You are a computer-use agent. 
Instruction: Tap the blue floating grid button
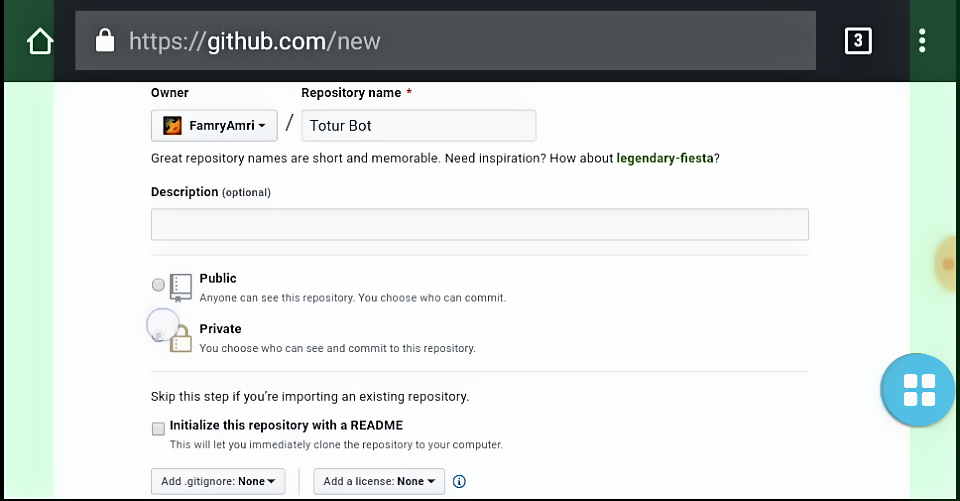[x=918, y=390]
